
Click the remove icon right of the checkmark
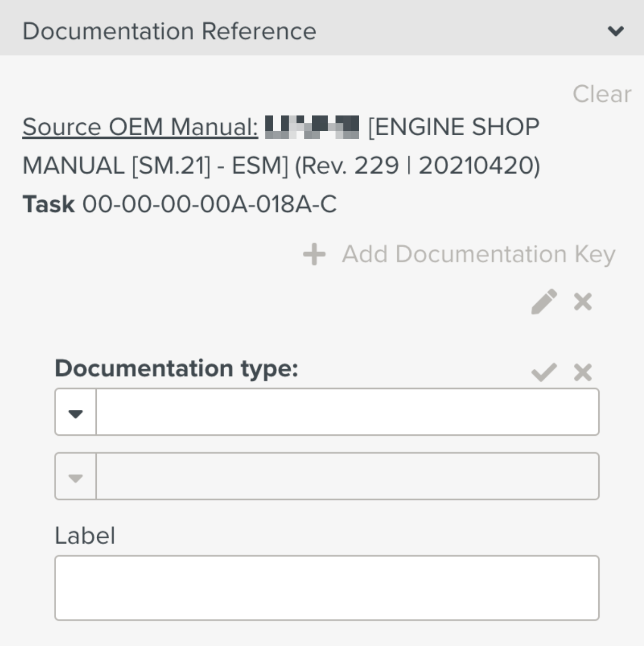582,371
